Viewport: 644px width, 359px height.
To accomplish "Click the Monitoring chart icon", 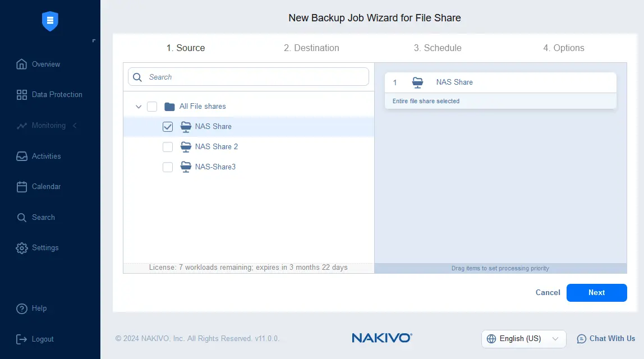I will coord(22,126).
